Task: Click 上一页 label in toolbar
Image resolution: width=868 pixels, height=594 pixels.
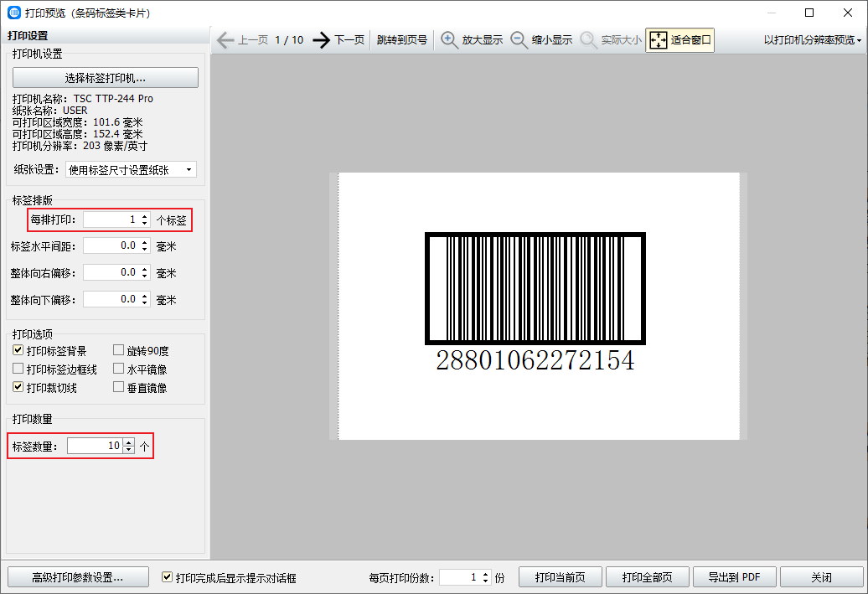Action: click(253, 40)
